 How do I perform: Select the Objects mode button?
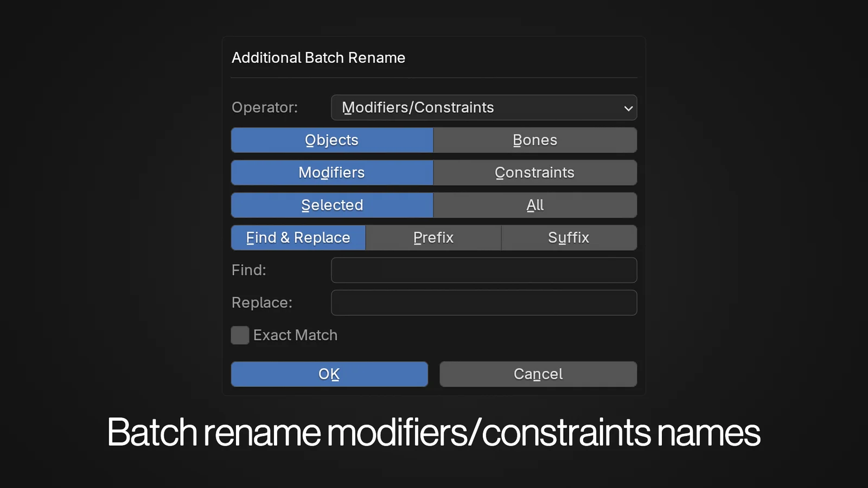pos(331,140)
